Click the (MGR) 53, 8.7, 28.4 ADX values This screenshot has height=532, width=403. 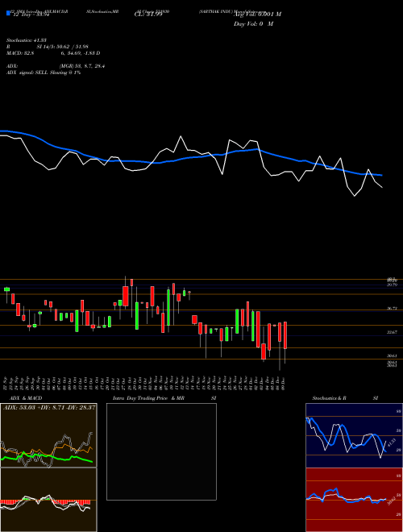(81, 66)
